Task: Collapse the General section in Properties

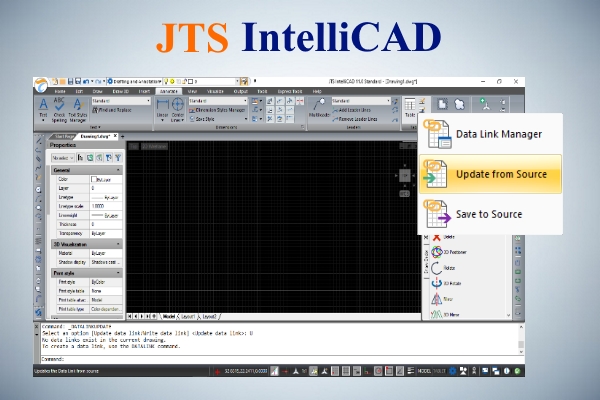Action: click(119, 170)
